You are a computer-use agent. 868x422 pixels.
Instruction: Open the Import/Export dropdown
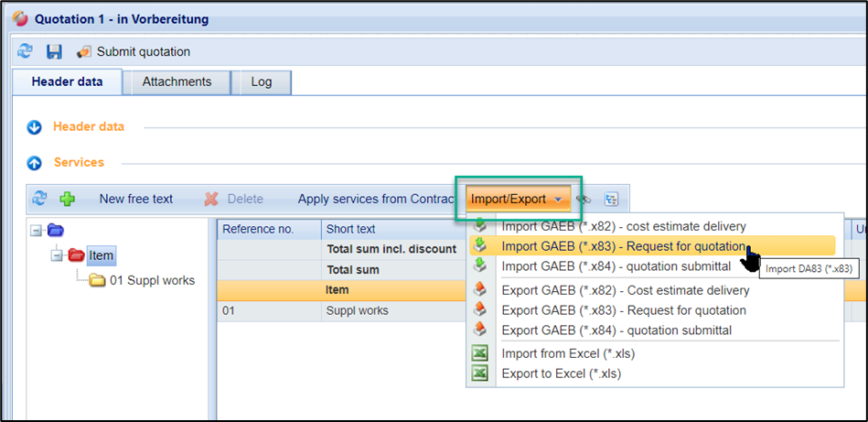pos(517,199)
